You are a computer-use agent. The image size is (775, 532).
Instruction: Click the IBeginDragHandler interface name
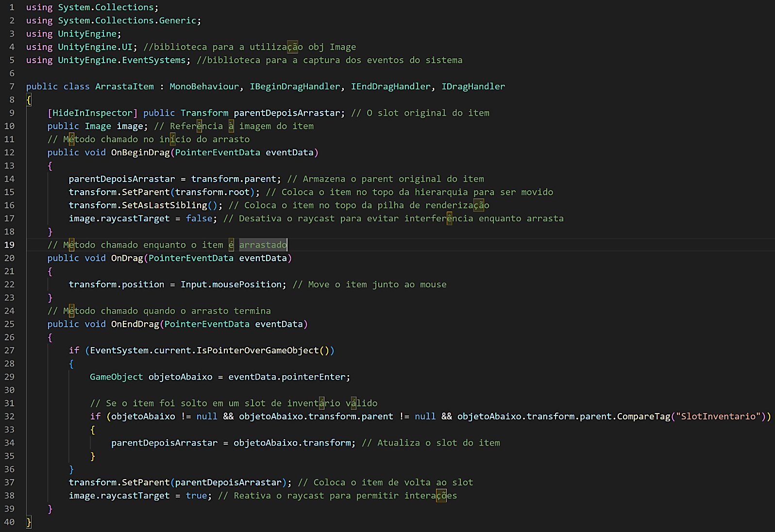[x=295, y=86]
